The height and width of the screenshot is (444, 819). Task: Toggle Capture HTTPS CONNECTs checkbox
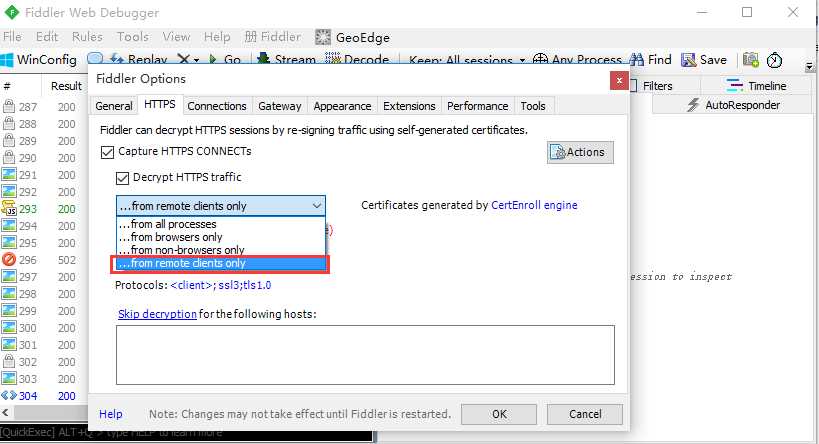click(x=107, y=152)
